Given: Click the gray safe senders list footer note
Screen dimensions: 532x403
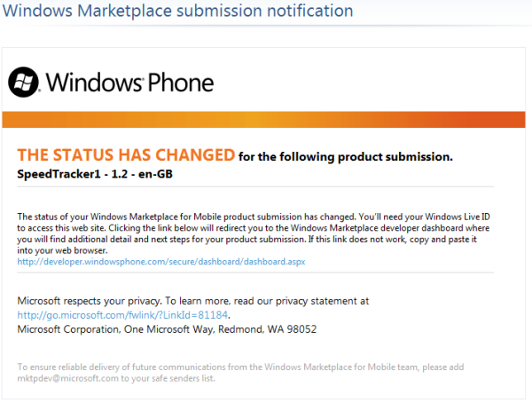Looking at the screenshot, I should tap(240, 373).
